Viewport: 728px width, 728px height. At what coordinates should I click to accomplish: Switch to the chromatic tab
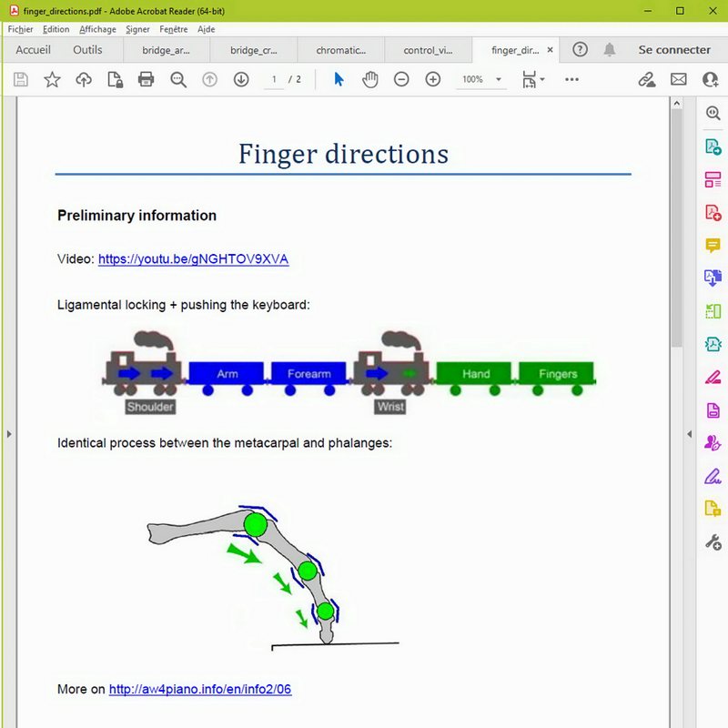[340, 50]
